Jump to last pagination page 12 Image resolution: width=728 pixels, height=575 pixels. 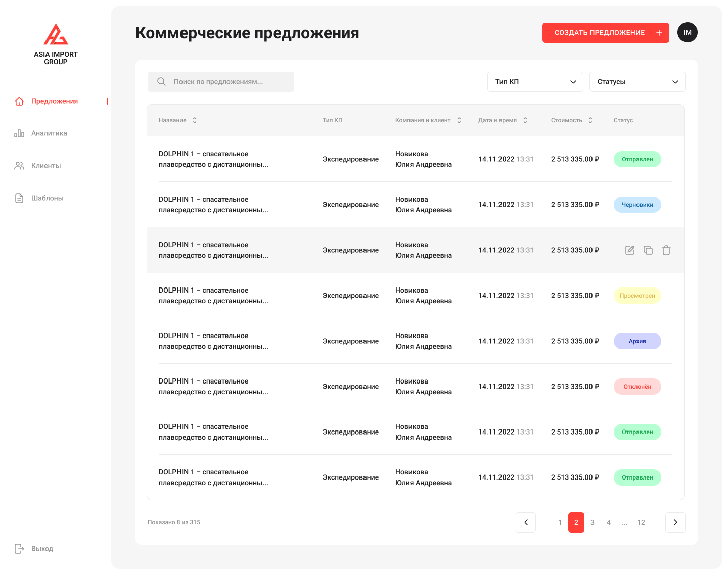pos(641,522)
